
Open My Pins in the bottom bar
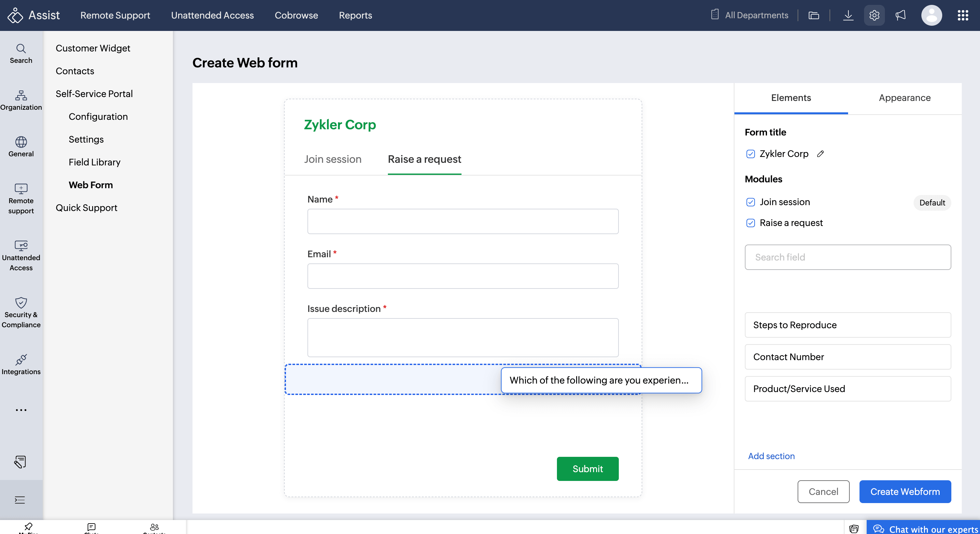tap(28, 527)
